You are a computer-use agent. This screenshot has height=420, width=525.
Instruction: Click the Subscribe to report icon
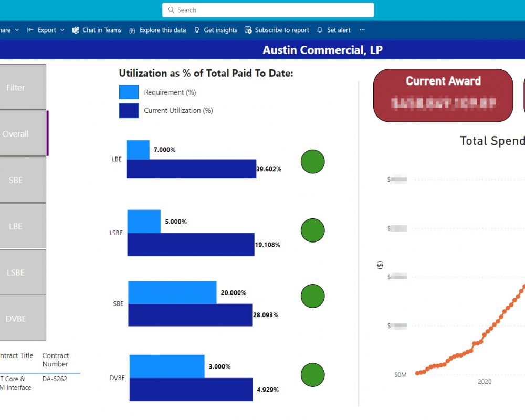pyautogui.click(x=248, y=30)
